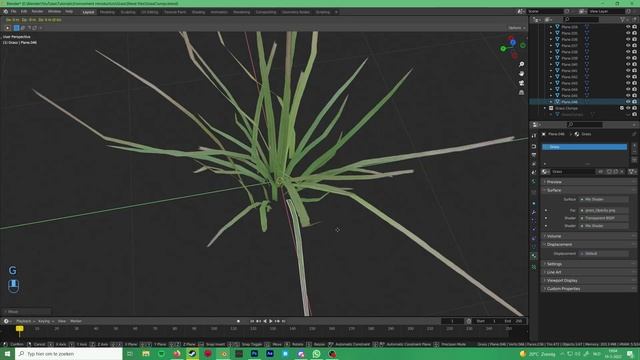
Task: Select the Grass material slot
Action: (584, 147)
